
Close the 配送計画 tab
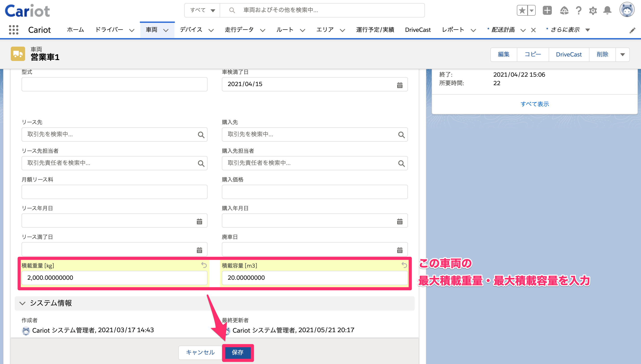click(533, 30)
